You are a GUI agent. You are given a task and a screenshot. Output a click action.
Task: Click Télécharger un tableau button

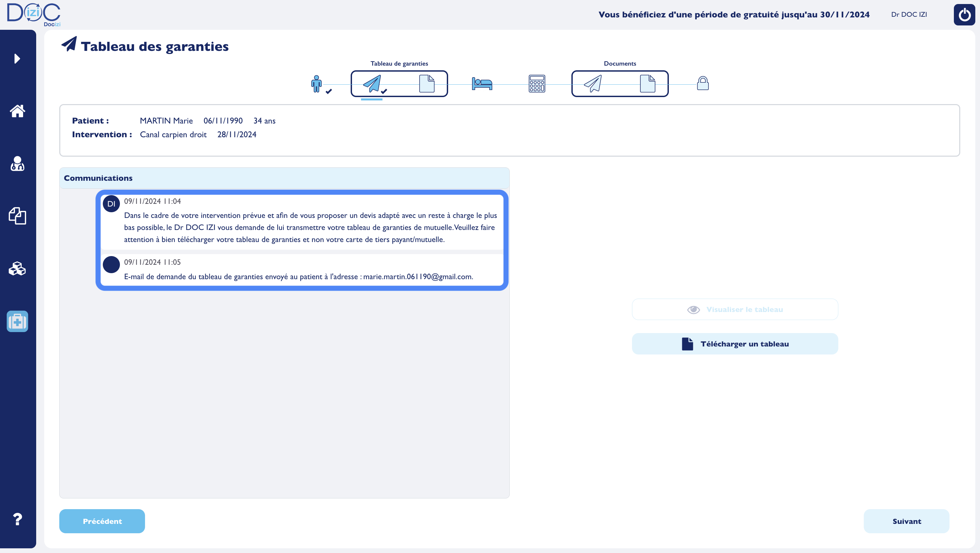click(x=734, y=344)
